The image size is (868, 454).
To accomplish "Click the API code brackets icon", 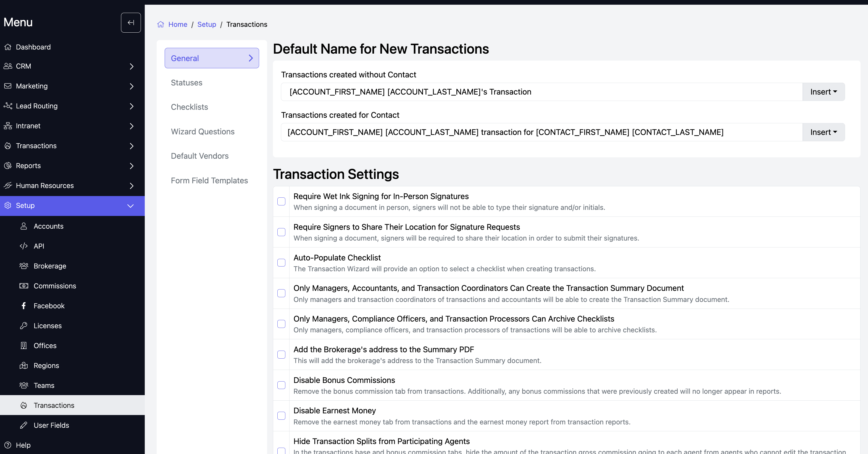I will tap(23, 246).
